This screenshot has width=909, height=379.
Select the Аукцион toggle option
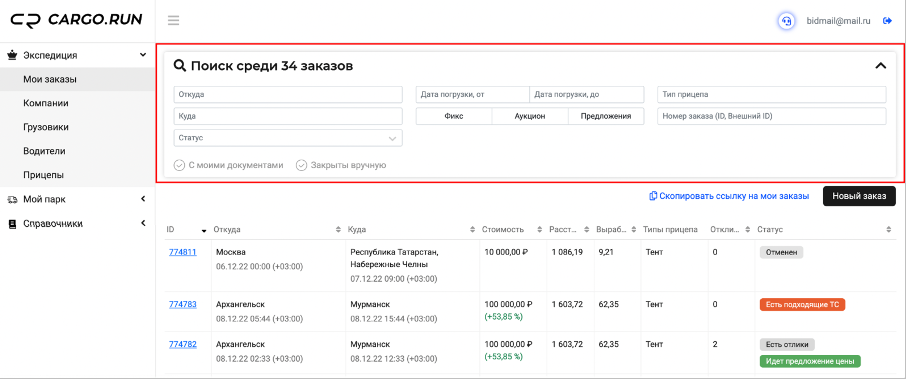(530, 116)
